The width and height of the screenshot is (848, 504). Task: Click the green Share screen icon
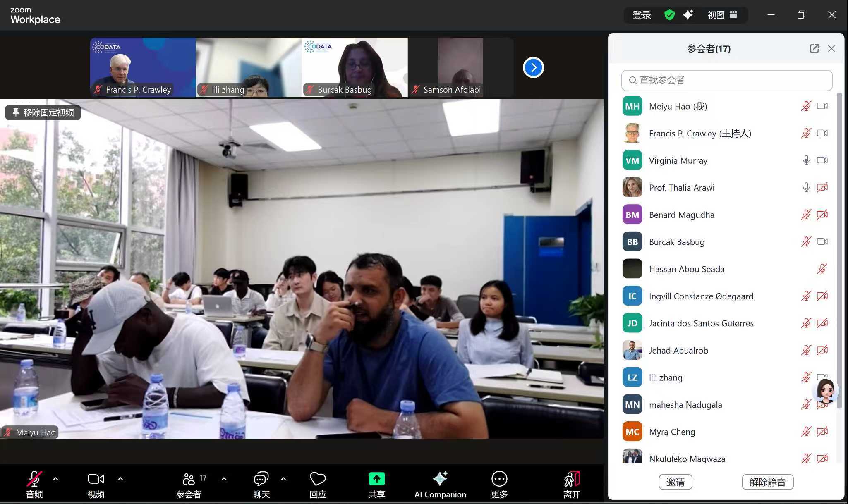tap(376, 479)
